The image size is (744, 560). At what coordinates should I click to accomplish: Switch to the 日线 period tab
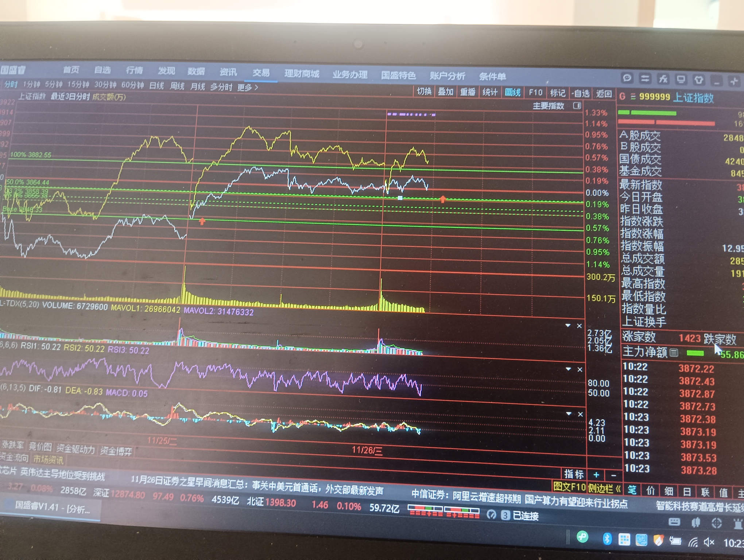point(156,86)
